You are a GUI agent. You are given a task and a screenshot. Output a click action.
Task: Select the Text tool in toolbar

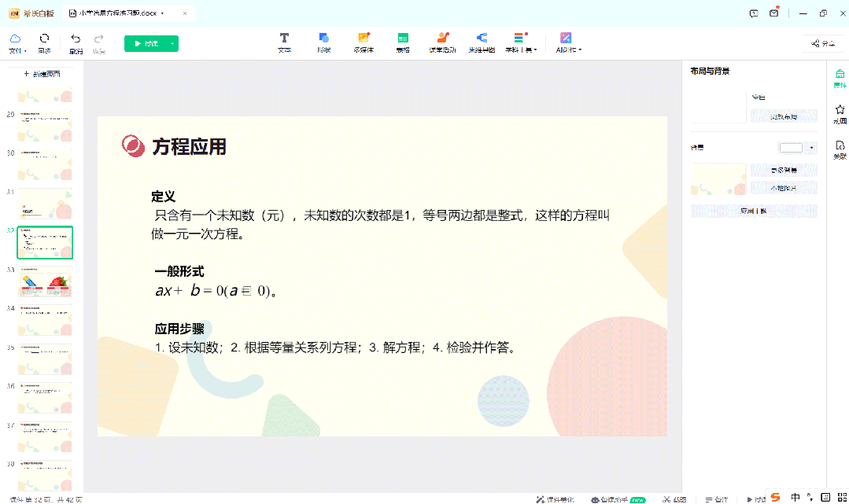284,42
